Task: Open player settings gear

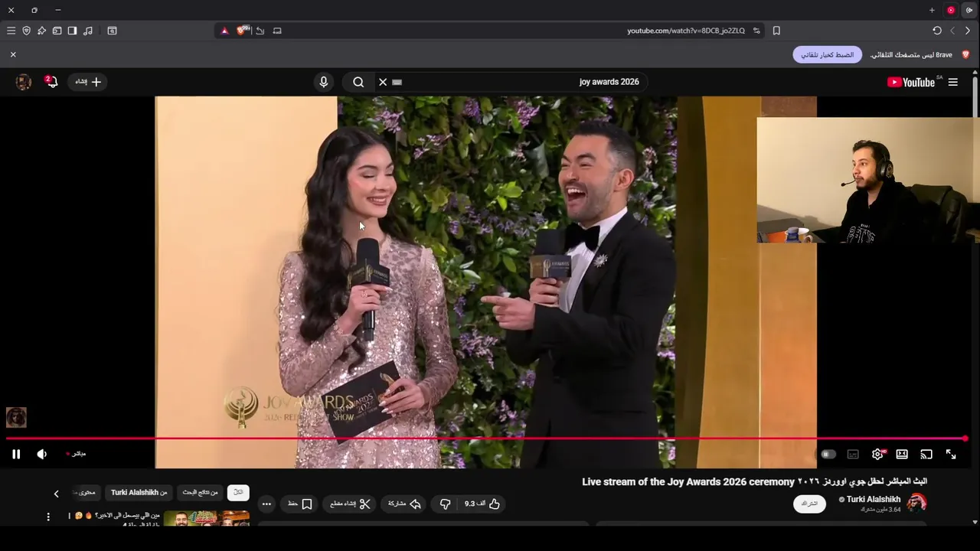Action: (x=877, y=455)
